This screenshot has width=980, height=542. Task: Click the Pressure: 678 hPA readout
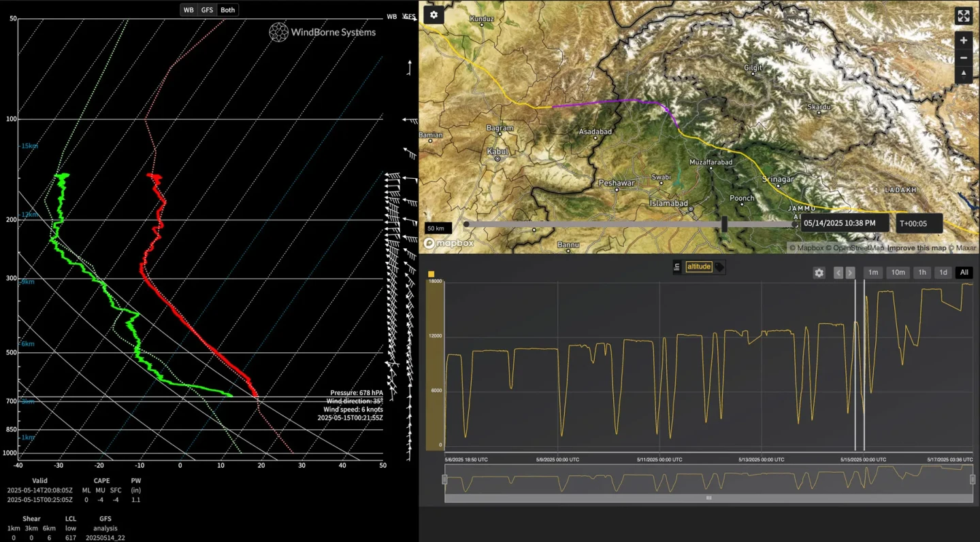(357, 393)
